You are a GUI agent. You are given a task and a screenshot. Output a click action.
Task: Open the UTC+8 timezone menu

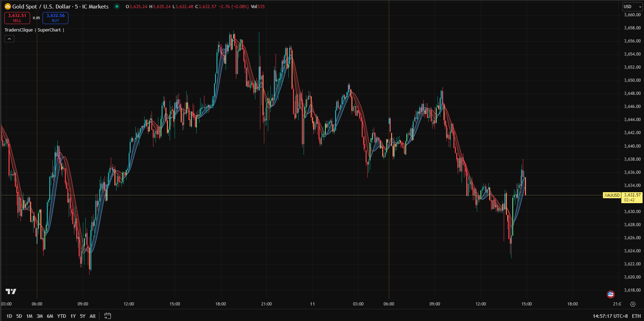[x=610, y=316]
